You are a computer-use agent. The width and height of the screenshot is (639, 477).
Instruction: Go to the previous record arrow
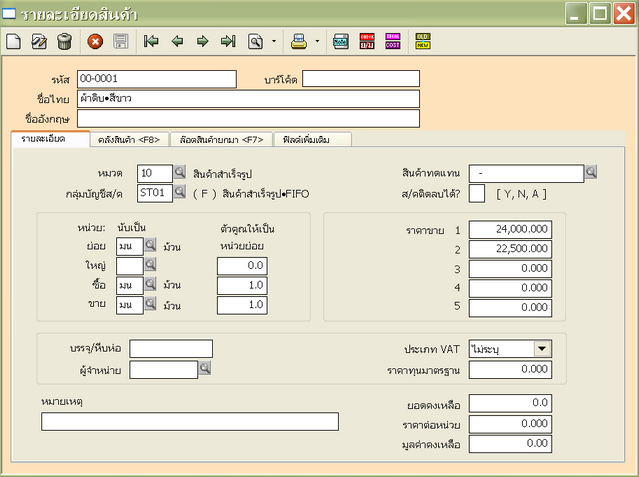pyautogui.click(x=177, y=42)
